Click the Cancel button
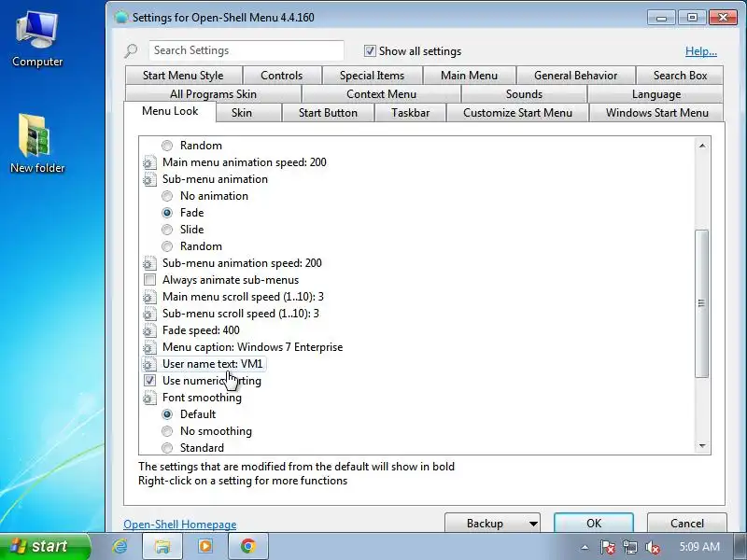 686,523
